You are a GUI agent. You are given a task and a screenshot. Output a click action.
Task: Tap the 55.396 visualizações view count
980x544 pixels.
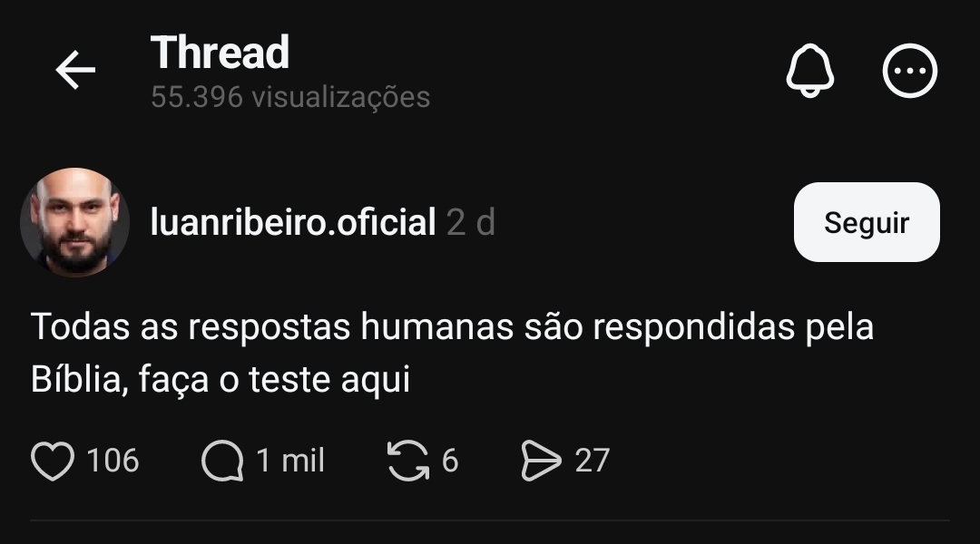coord(290,97)
